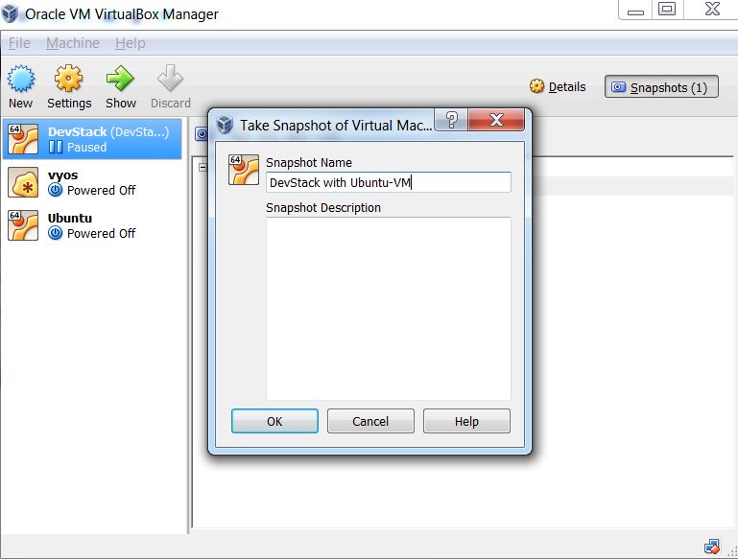Click inside the Snapshot Description text area
Image resolution: width=738 pixels, height=560 pixels.
pyautogui.click(x=389, y=309)
